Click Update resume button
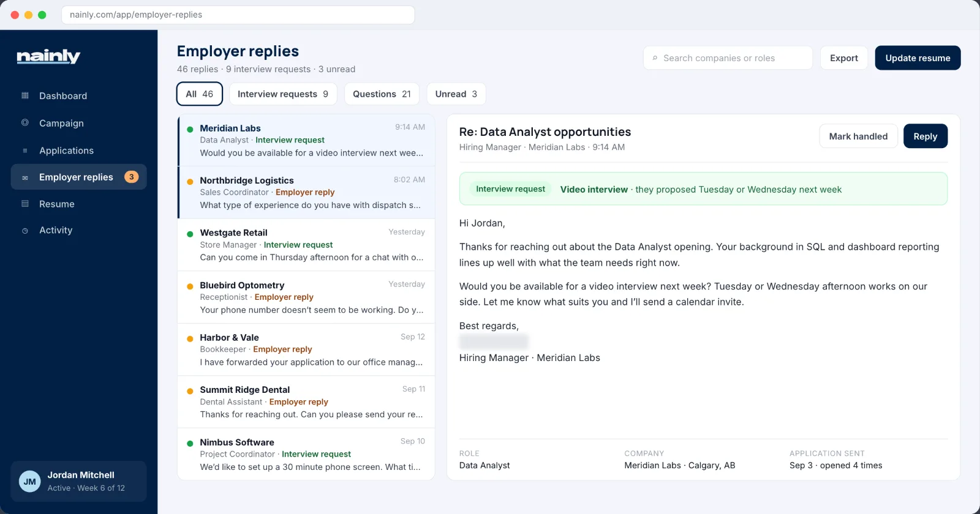The height and width of the screenshot is (514, 980). click(918, 58)
